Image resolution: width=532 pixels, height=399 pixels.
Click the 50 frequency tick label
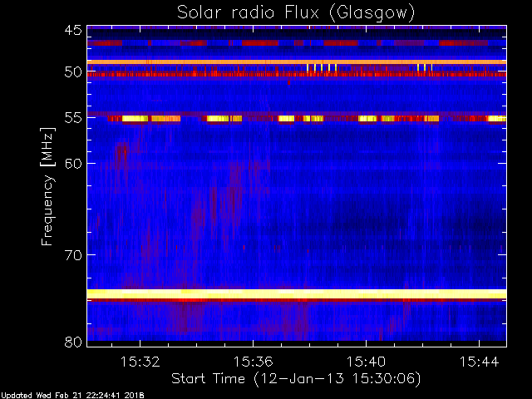(x=73, y=72)
